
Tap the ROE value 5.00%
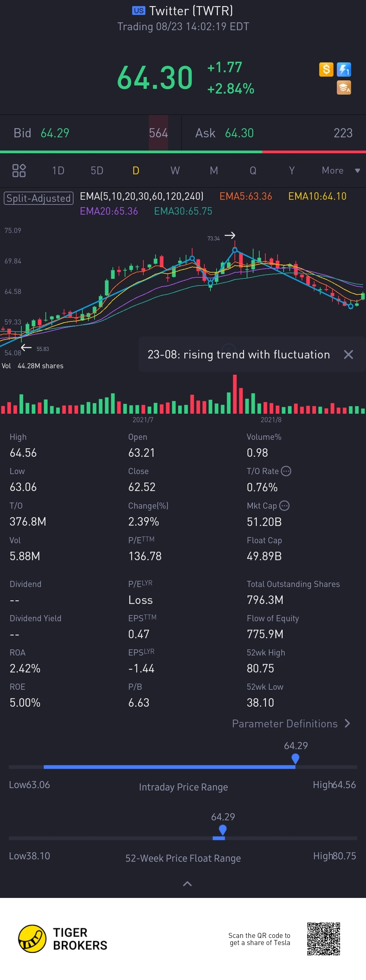pyautogui.click(x=25, y=703)
